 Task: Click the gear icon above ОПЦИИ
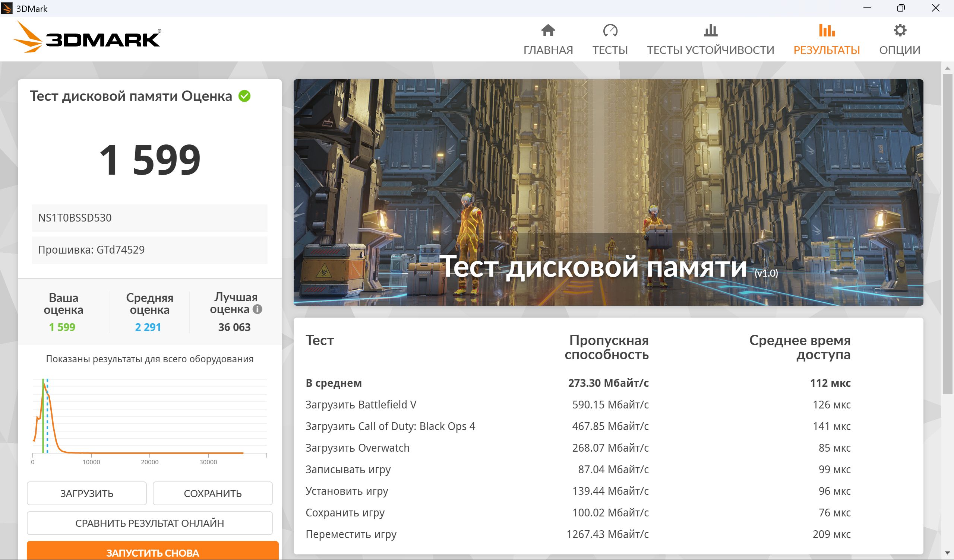tap(900, 30)
